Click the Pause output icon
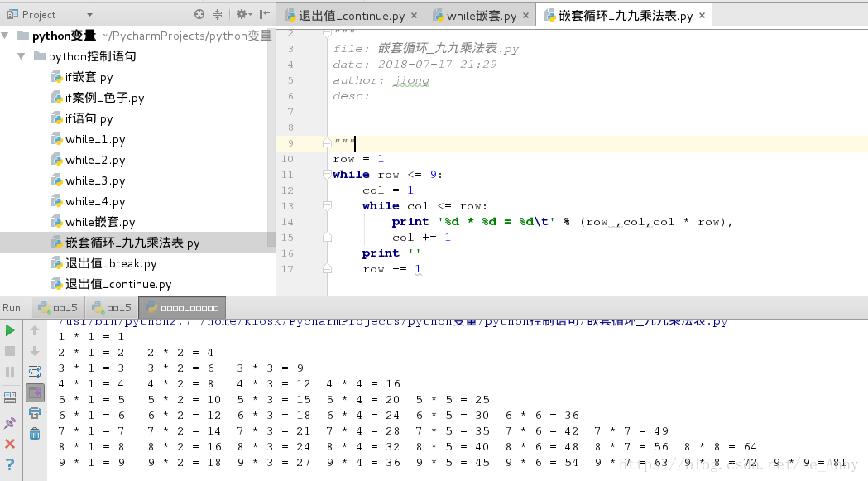Viewport: 868px width, 481px height. (x=10, y=372)
